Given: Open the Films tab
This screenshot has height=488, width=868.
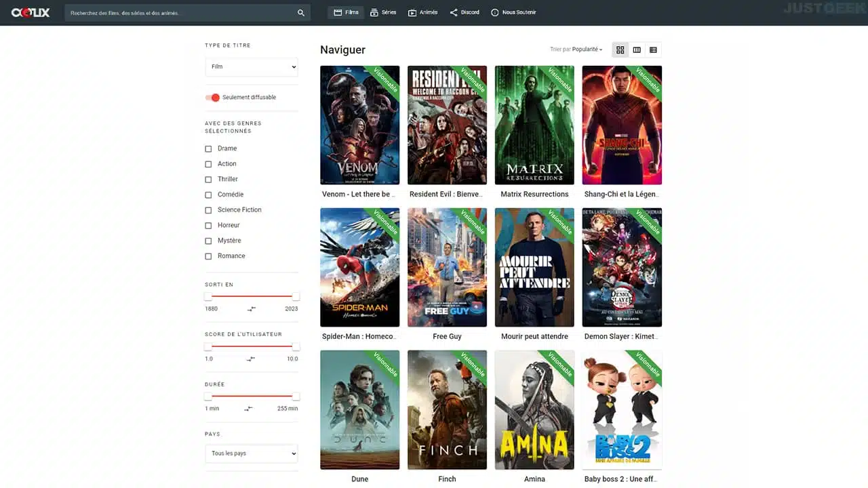Looking at the screenshot, I should (346, 12).
